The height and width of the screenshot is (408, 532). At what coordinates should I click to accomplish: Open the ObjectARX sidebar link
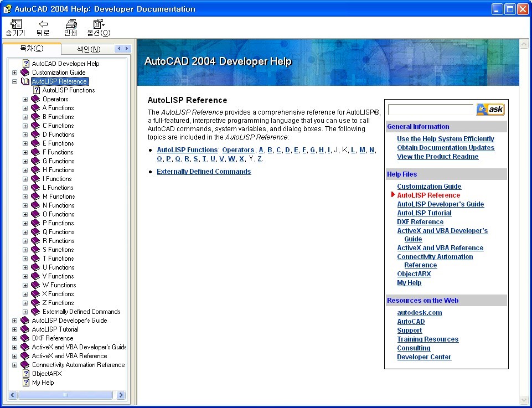(414, 274)
